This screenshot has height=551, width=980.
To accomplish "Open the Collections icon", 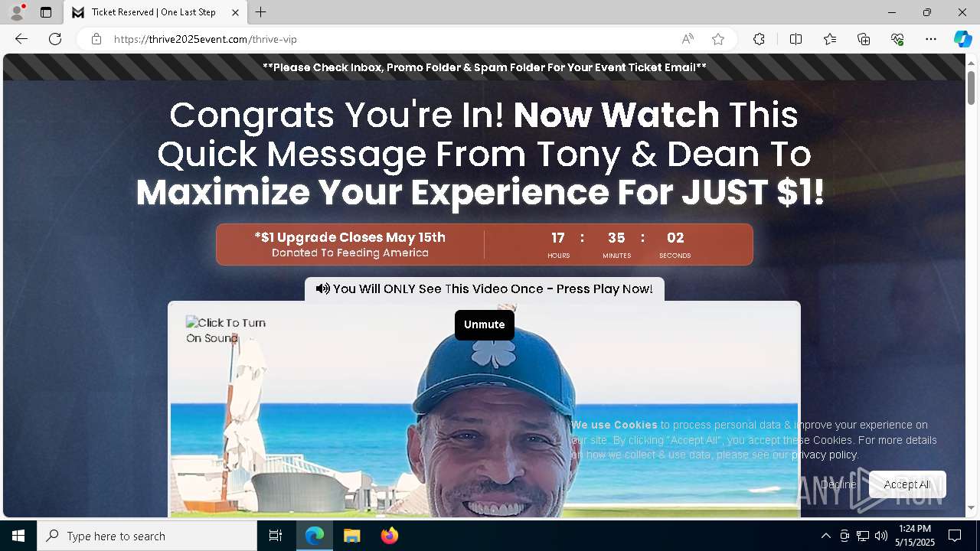I will 864,39.
